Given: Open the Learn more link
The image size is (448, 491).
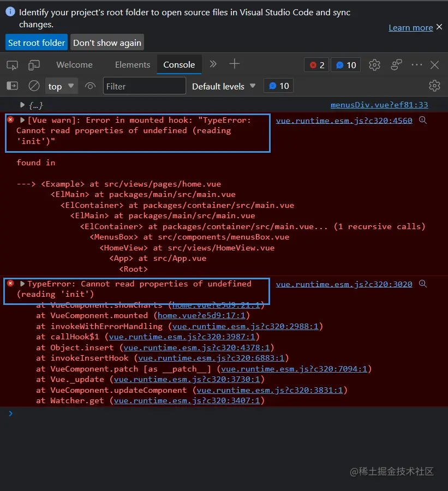Looking at the screenshot, I should [x=411, y=28].
